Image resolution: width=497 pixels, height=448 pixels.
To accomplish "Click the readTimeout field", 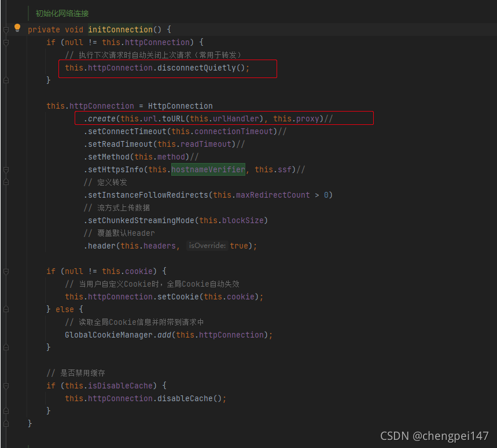I will coord(206,144).
